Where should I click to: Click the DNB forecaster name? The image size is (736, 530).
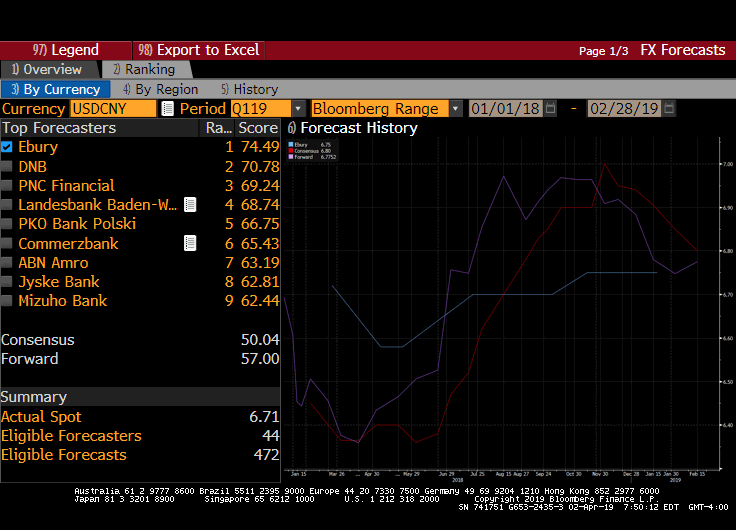pos(32,166)
